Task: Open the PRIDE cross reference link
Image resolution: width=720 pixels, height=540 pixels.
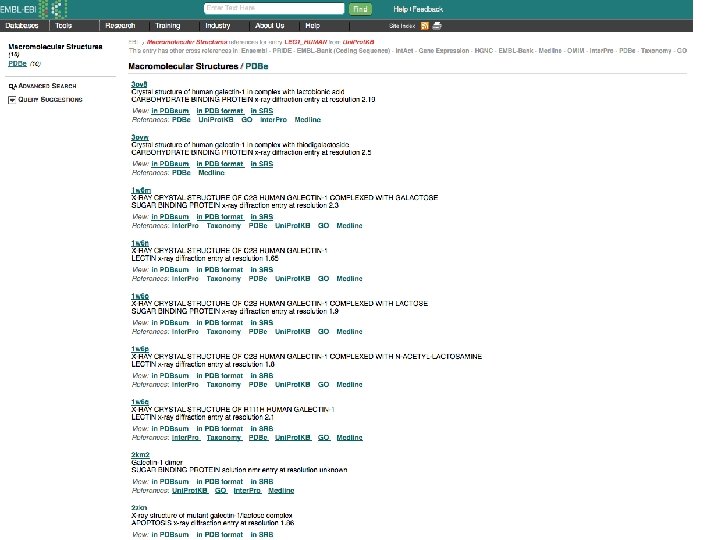Action: click(282, 51)
